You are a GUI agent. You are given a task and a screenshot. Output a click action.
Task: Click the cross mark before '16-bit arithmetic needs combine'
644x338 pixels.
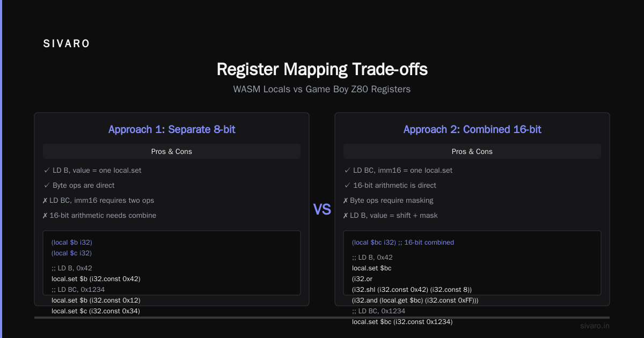tap(45, 215)
